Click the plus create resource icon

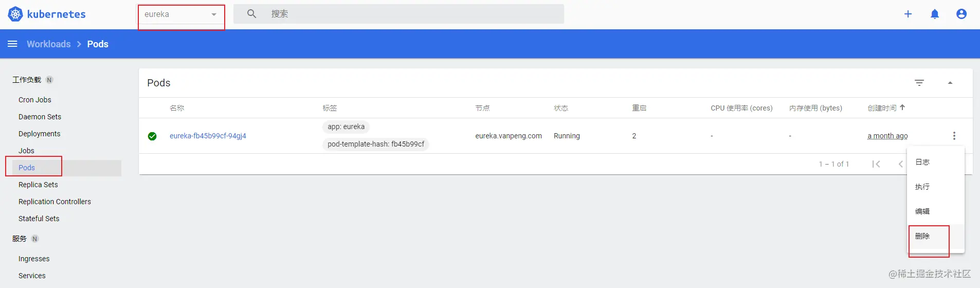(x=908, y=14)
